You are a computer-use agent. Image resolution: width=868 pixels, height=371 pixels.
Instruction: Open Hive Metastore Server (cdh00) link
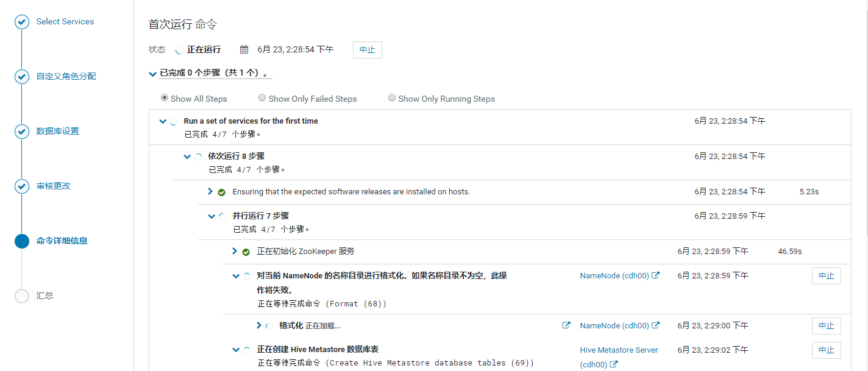[x=619, y=357]
